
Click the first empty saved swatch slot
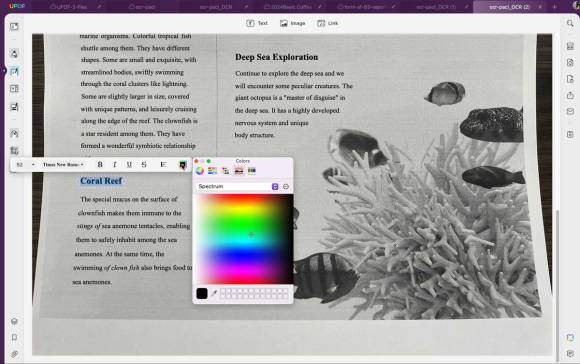coord(223,291)
